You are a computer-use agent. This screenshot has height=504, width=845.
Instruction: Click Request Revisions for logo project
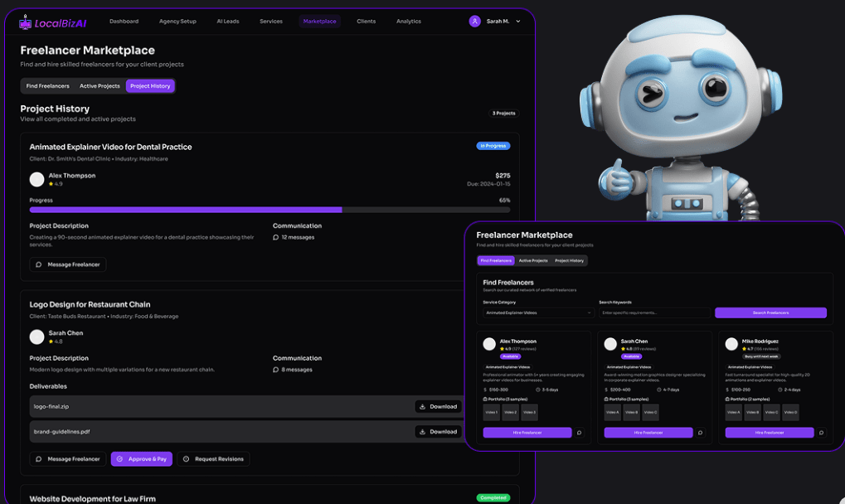(213, 458)
